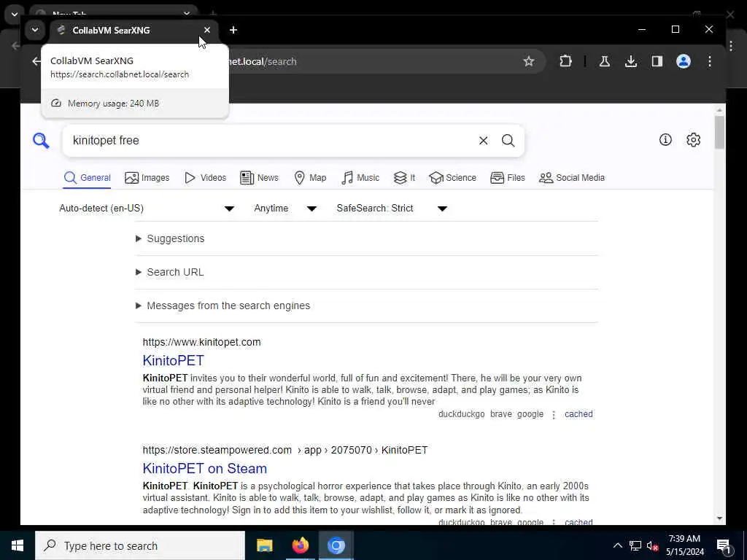Image resolution: width=747 pixels, height=560 pixels.
Task: Switch to Music search tab
Action: (360, 178)
